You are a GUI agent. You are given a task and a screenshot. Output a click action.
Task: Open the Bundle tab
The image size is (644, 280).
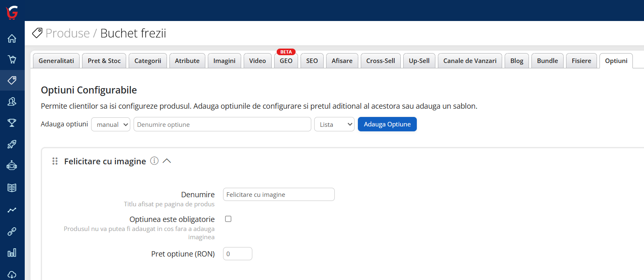(548, 61)
